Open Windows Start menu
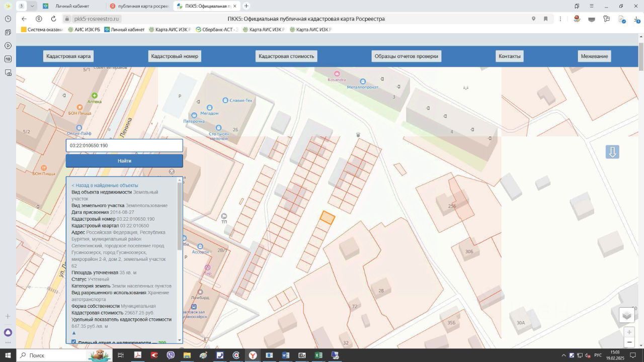Viewport: 644px width, 362px height. click(x=8, y=355)
